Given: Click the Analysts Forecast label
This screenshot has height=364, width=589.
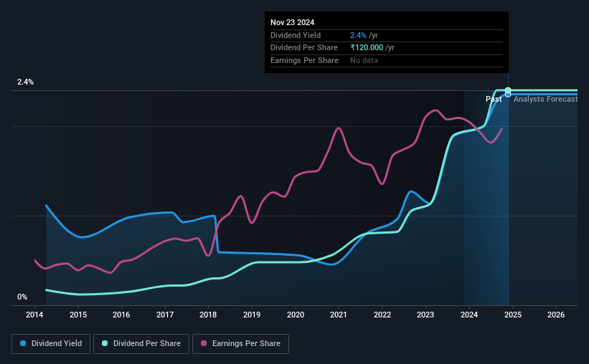Looking at the screenshot, I should click(545, 99).
